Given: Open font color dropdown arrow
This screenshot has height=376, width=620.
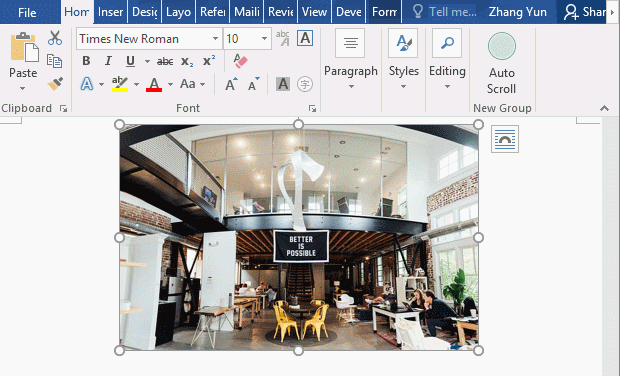Looking at the screenshot, I should (170, 84).
